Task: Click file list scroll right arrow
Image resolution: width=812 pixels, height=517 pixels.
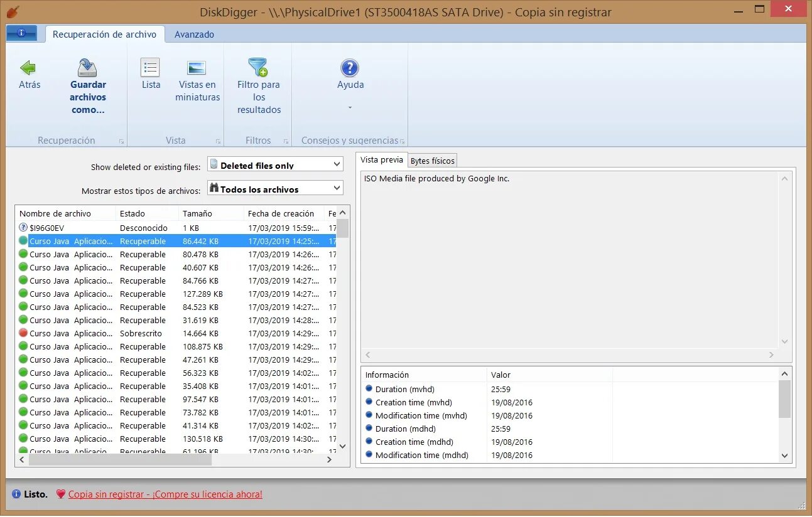Action: click(329, 459)
